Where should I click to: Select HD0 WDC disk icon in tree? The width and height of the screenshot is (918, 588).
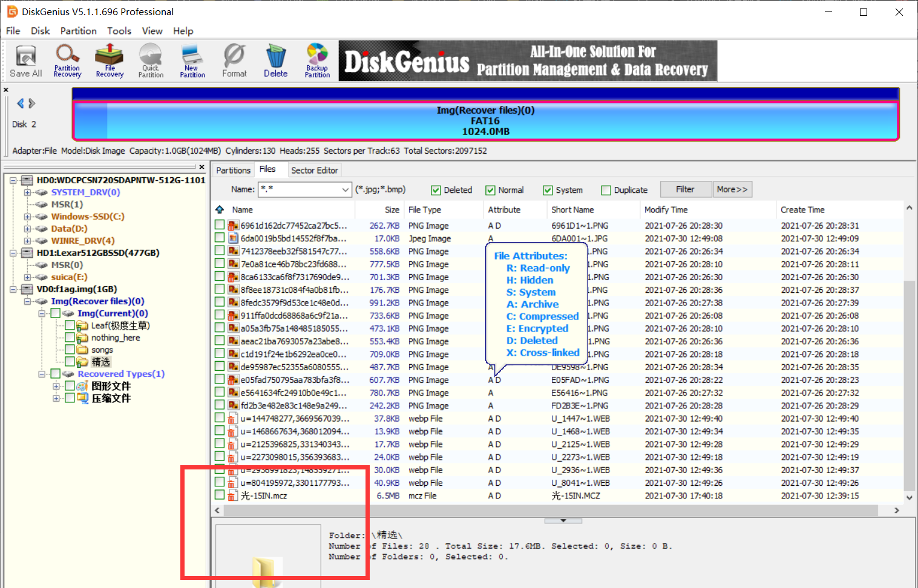(27, 180)
